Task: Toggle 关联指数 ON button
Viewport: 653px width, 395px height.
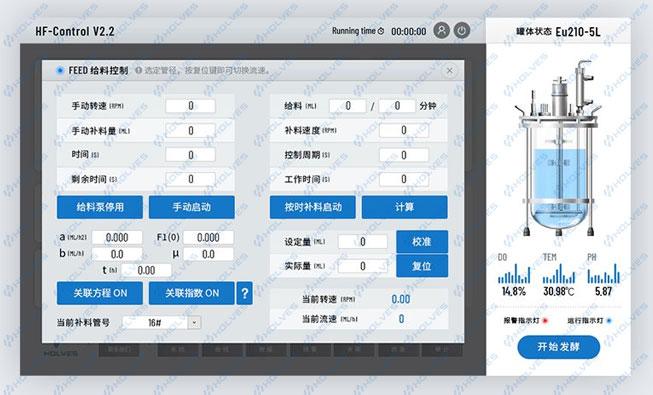Action: click(192, 293)
